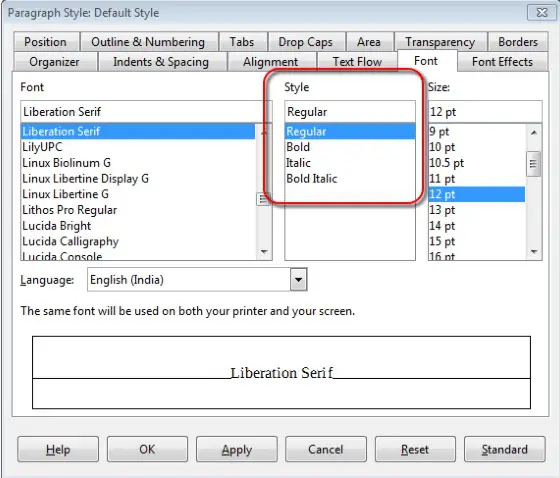Choose Lithos Pro Regular font

click(138, 210)
